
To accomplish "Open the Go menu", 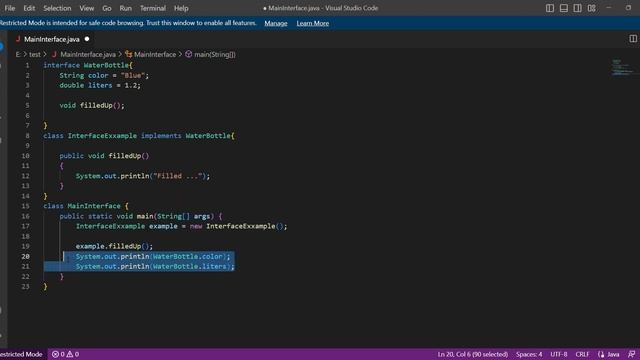I will [x=107, y=8].
